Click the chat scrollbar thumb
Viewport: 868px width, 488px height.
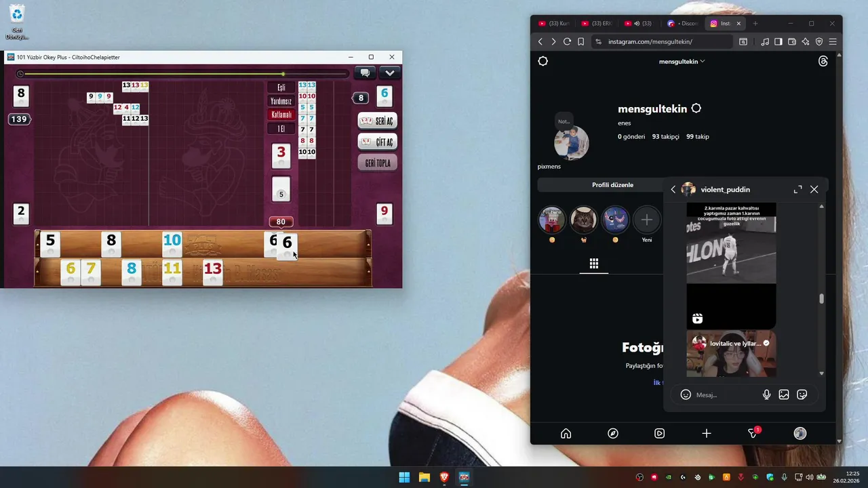pyautogui.click(x=822, y=299)
